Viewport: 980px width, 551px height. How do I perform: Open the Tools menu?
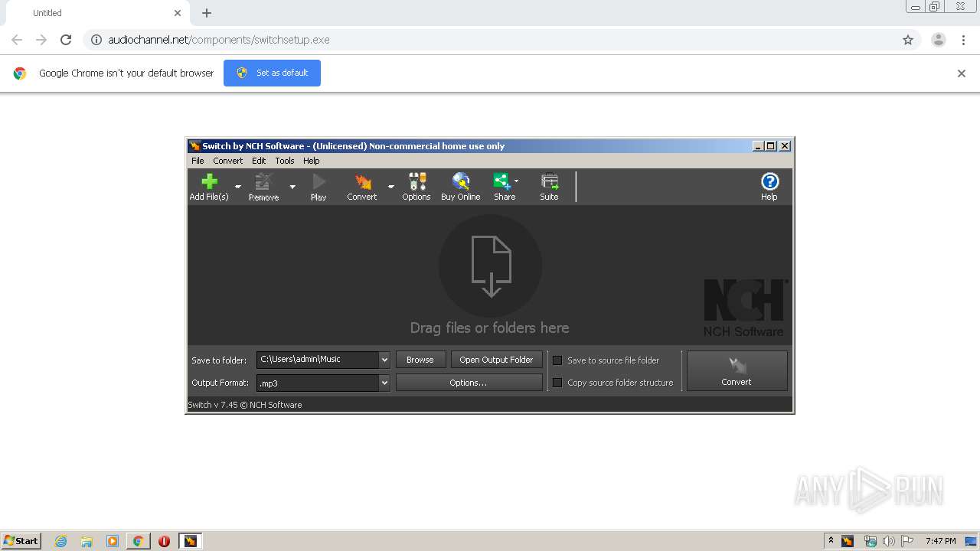pos(285,161)
